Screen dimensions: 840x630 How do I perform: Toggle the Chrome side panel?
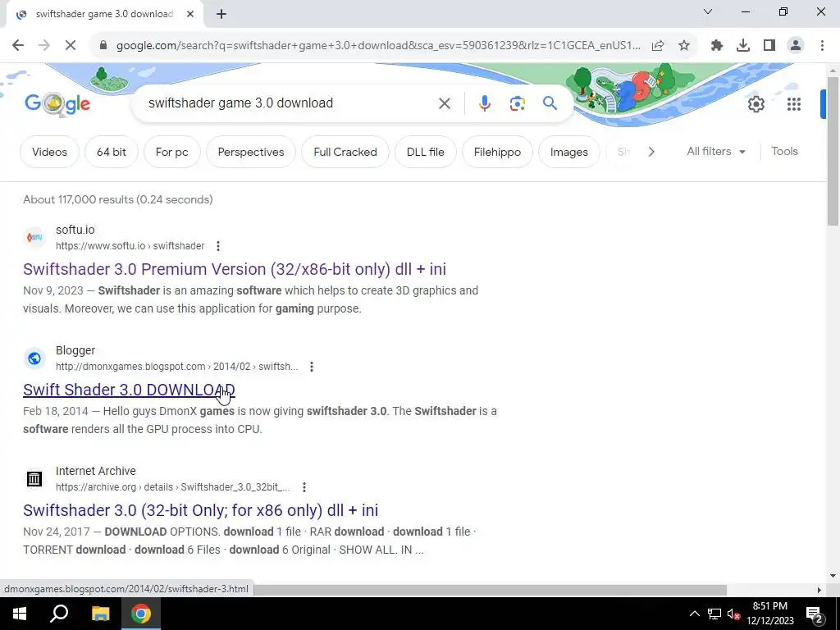(769, 46)
